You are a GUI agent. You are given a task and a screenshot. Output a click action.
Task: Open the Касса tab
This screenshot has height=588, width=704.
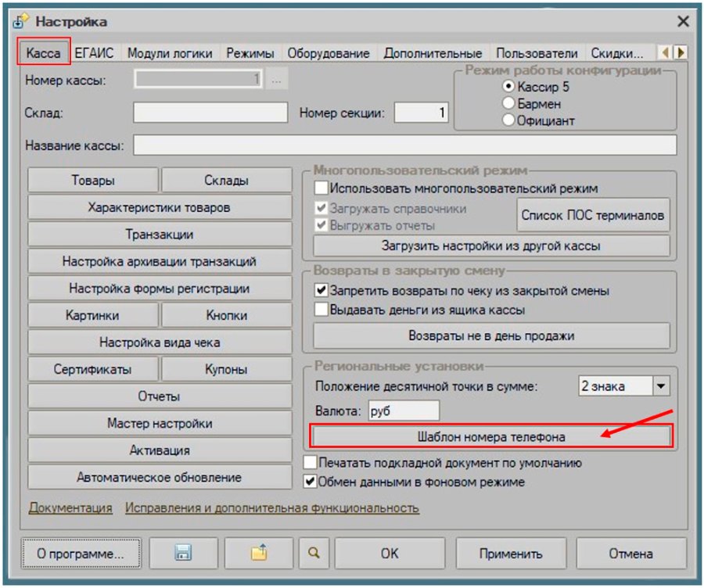coord(43,53)
